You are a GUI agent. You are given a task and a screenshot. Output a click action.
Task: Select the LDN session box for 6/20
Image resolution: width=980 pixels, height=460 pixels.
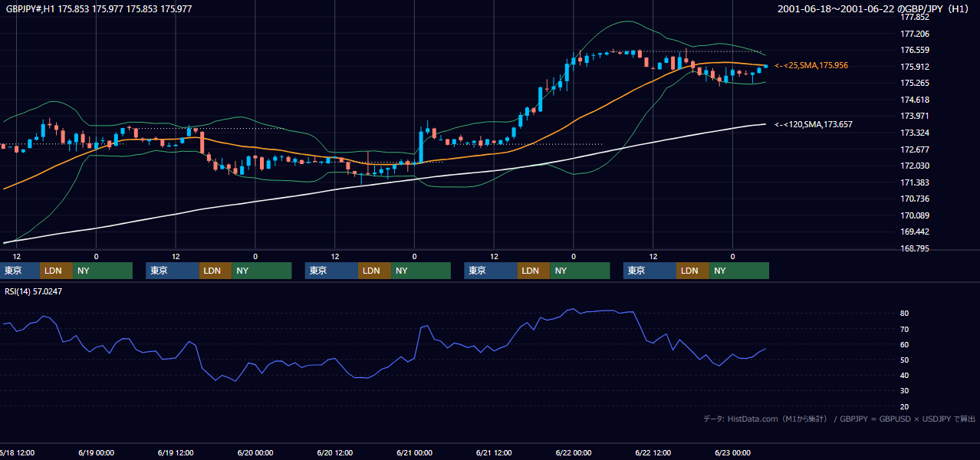(374, 271)
